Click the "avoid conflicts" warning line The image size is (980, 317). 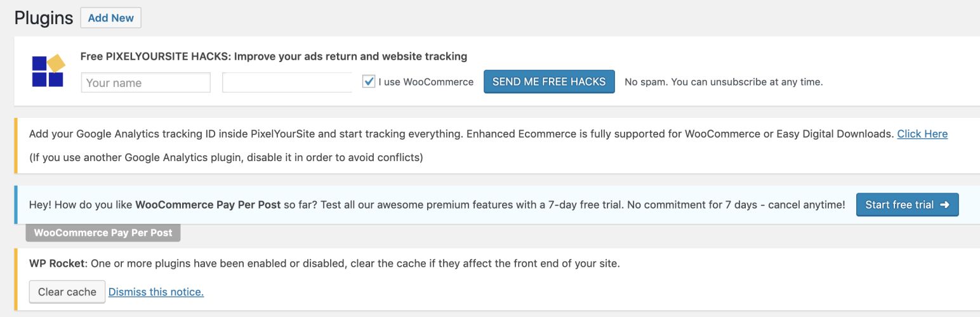[x=226, y=157]
